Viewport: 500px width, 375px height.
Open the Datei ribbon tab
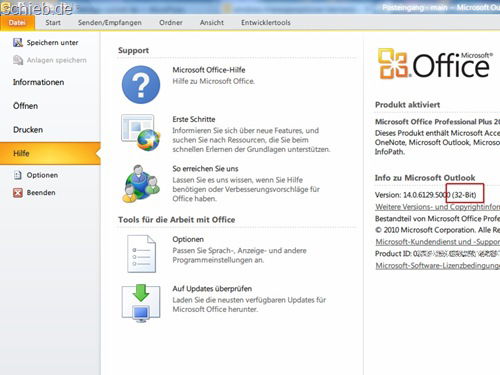[17, 23]
